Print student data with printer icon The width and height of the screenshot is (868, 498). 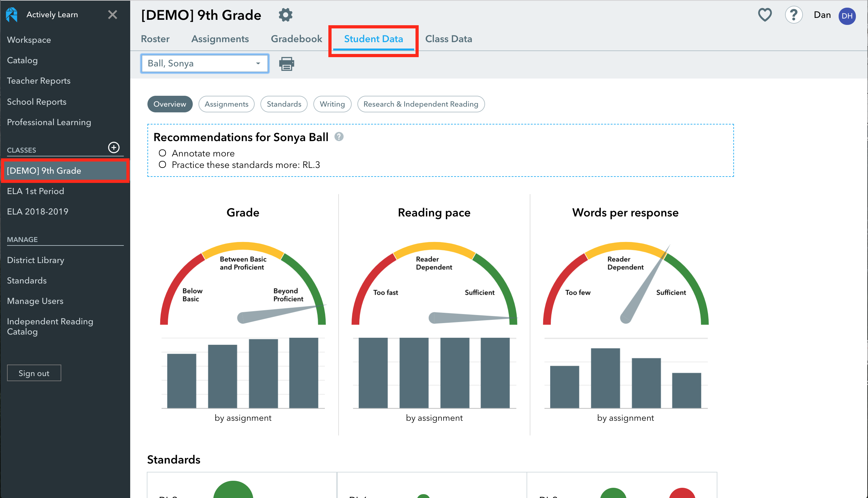click(x=287, y=64)
